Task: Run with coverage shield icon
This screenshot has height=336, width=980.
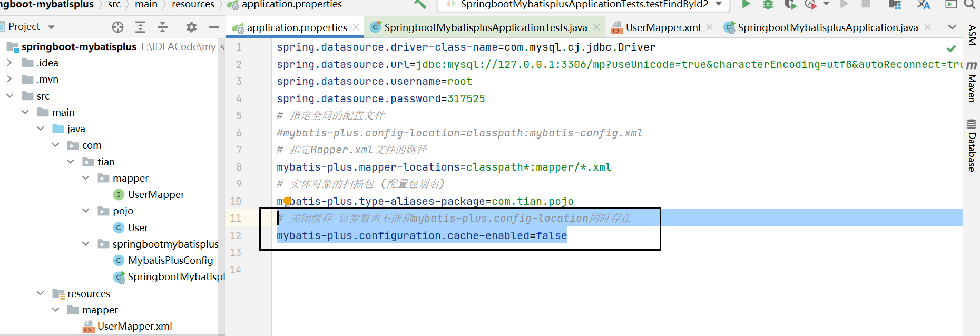Action: [x=790, y=4]
